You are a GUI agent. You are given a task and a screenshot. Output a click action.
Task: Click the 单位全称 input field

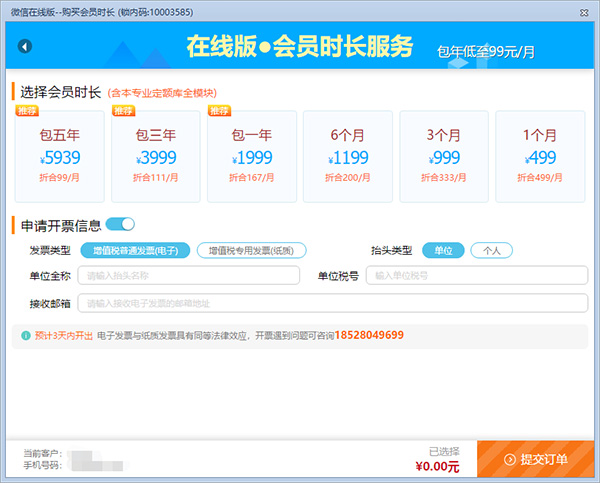pyautogui.click(x=189, y=276)
